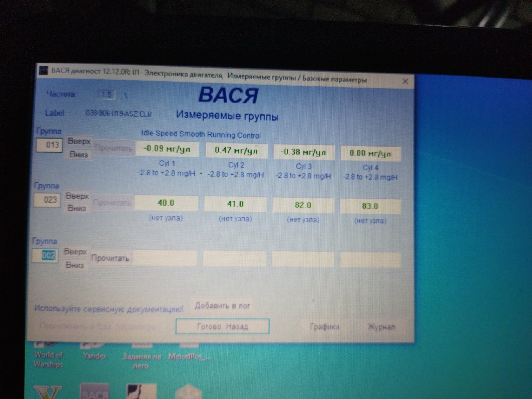Click the ВАСЯ window title bar icon

click(x=44, y=70)
